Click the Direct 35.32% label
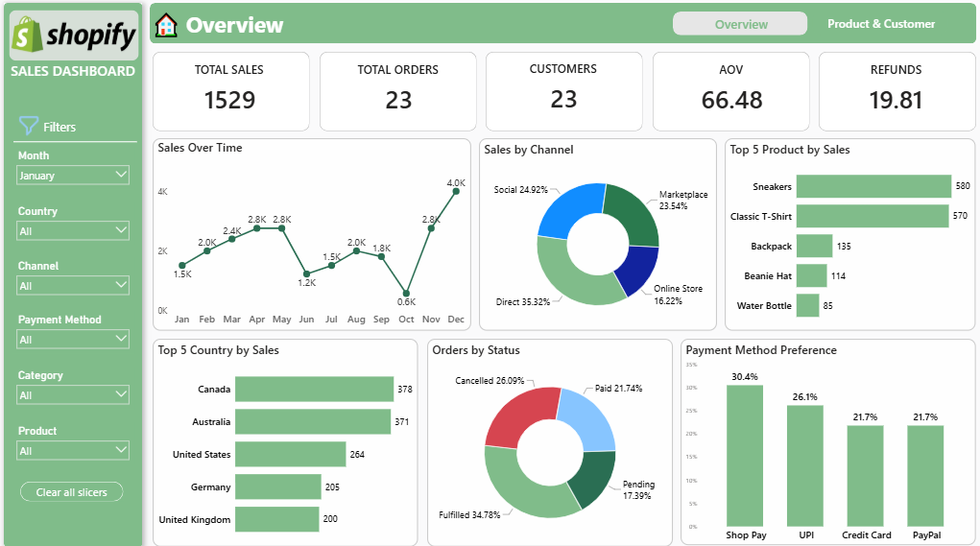The image size is (980, 546). coord(523,301)
